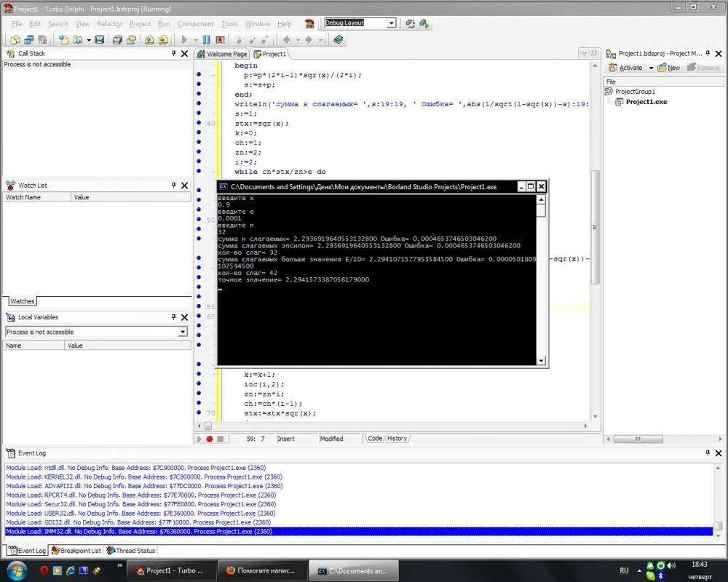The width and height of the screenshot is (728, 582).
Task: Switch to the History tab in editor
Action: [397, 438]
